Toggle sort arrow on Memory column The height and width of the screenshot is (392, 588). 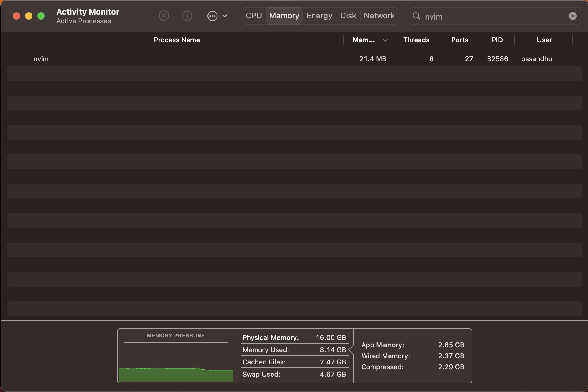point(385,40)
